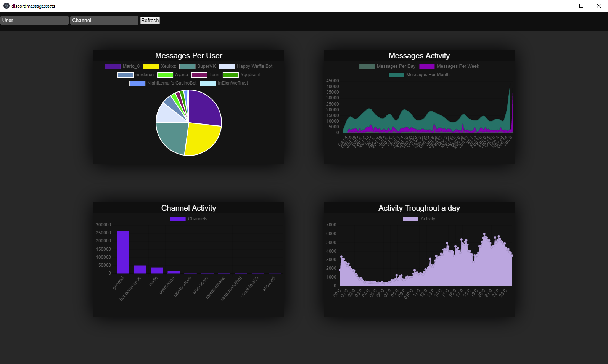
Task: Minimize the discordmessagesstats window
Action: (564, 6)
